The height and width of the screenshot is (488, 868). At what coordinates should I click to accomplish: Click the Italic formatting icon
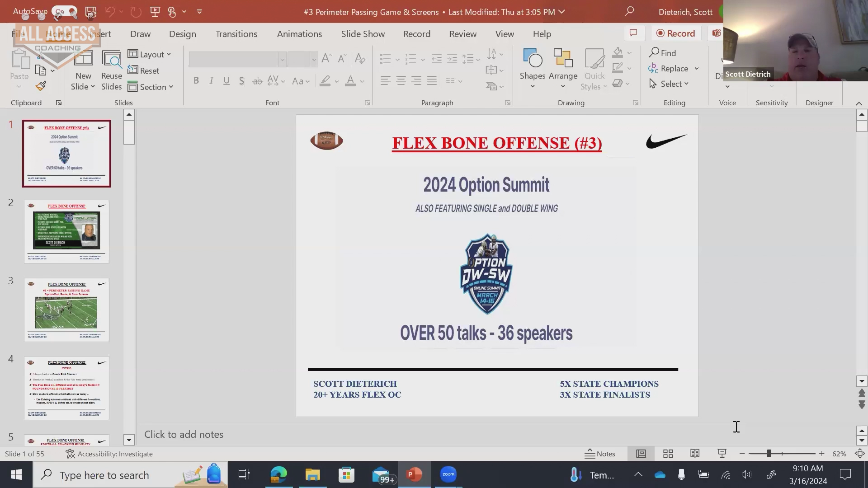pos(211,81)
